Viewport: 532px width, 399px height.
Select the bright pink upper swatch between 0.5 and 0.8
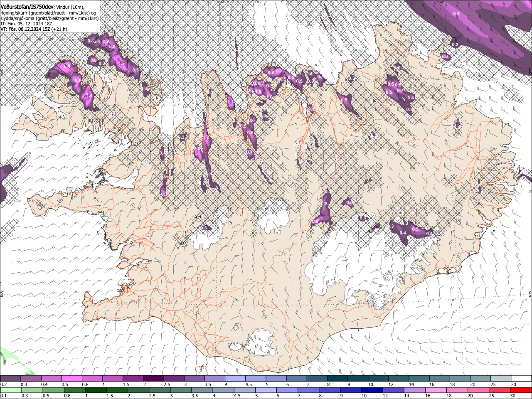tap(71, 378)
